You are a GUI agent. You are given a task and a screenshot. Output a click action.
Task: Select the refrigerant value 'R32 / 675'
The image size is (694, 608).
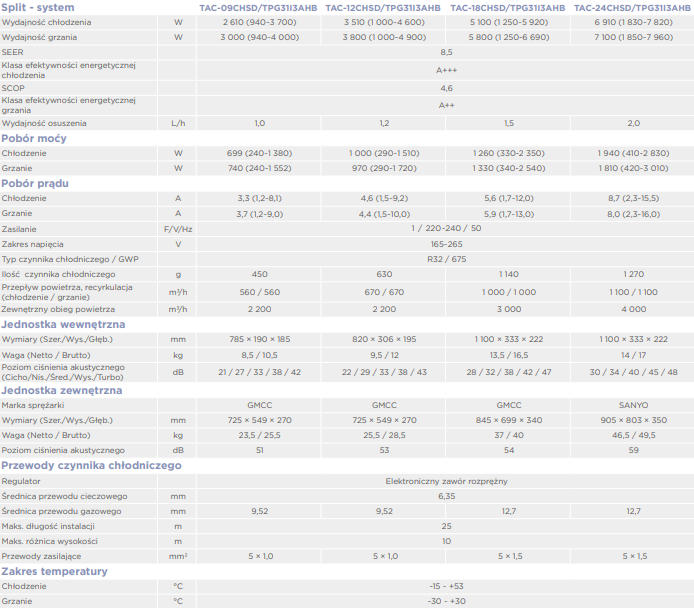446,259
